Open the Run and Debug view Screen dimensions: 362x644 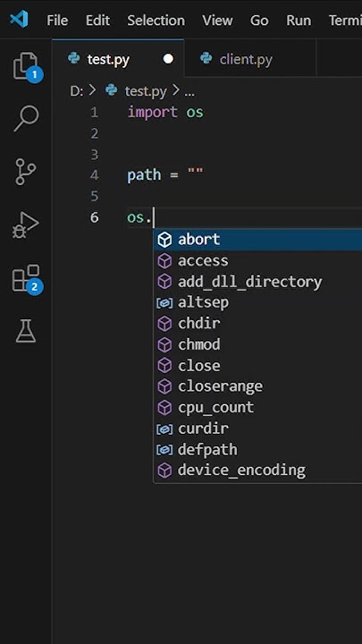(x=25, y=225)
